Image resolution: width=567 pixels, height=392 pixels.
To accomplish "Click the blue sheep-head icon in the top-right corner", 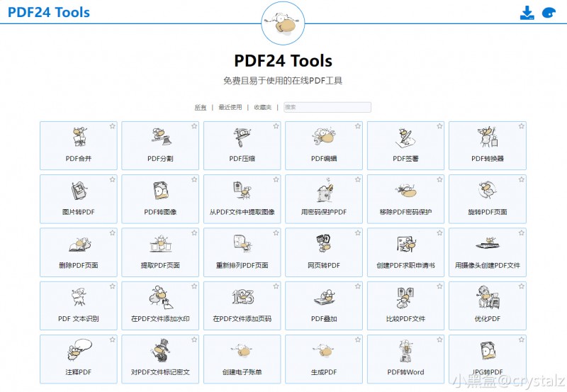I will [x=549, y=13].
